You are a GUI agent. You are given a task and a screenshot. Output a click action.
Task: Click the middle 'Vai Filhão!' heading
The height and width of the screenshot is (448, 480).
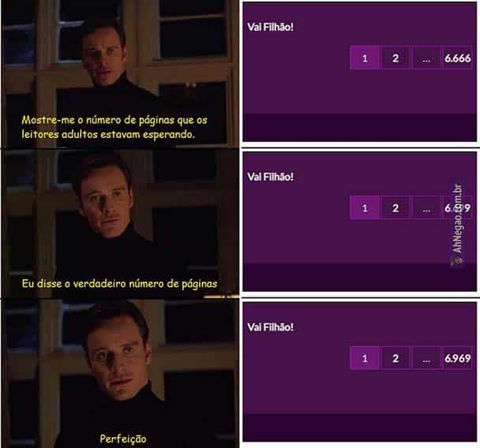(270, 177)
